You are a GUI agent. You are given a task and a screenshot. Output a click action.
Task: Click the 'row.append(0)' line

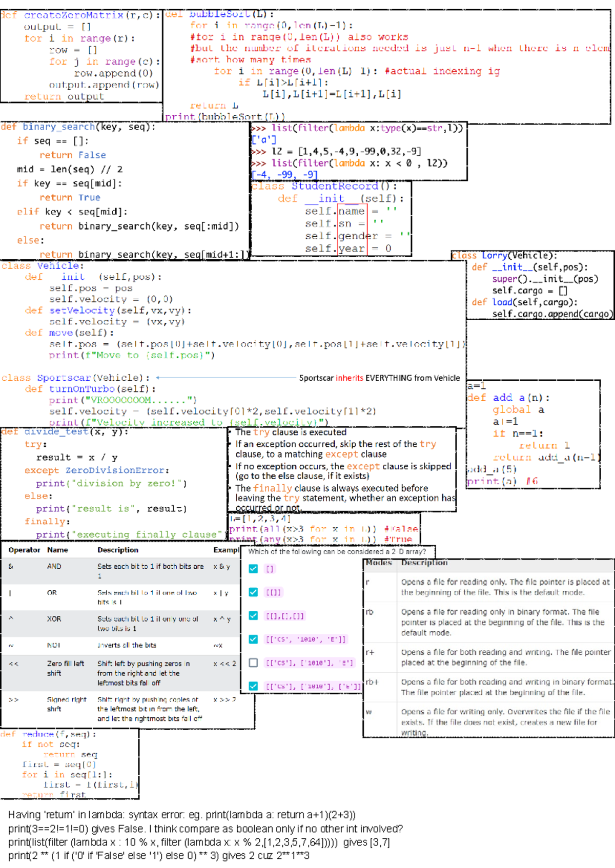coord(113,73)
